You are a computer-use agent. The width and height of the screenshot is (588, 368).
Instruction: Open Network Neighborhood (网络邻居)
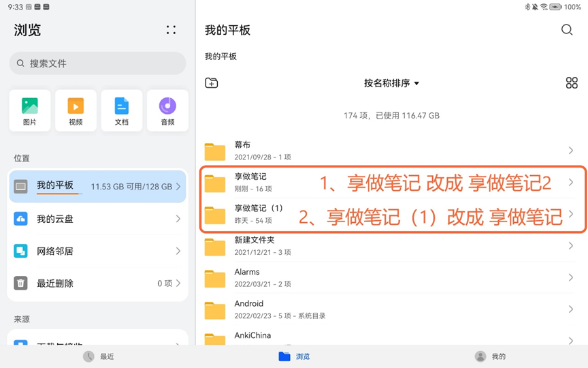tap(97, 251)
